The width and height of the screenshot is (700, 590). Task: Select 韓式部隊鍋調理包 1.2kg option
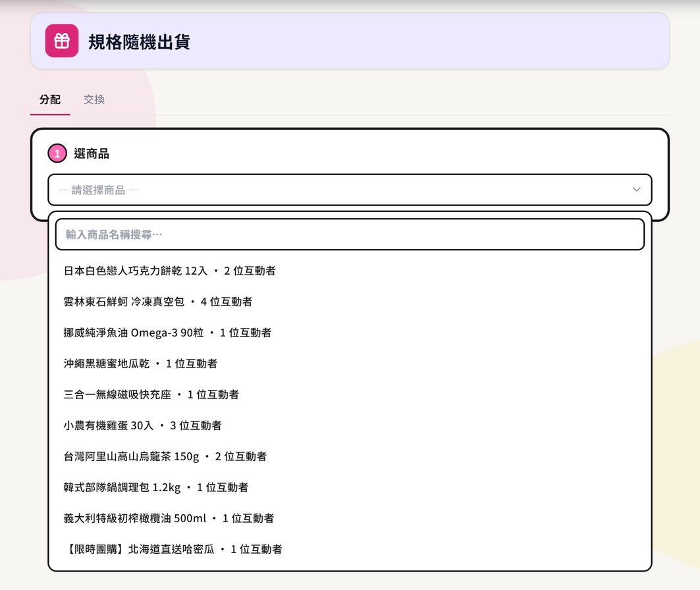[350, 487]
